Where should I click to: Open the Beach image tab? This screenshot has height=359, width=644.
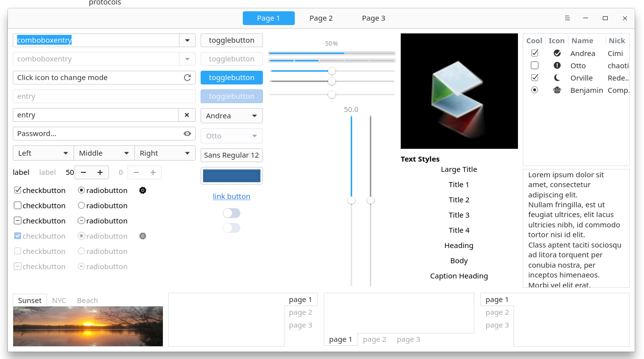(87, 301)
